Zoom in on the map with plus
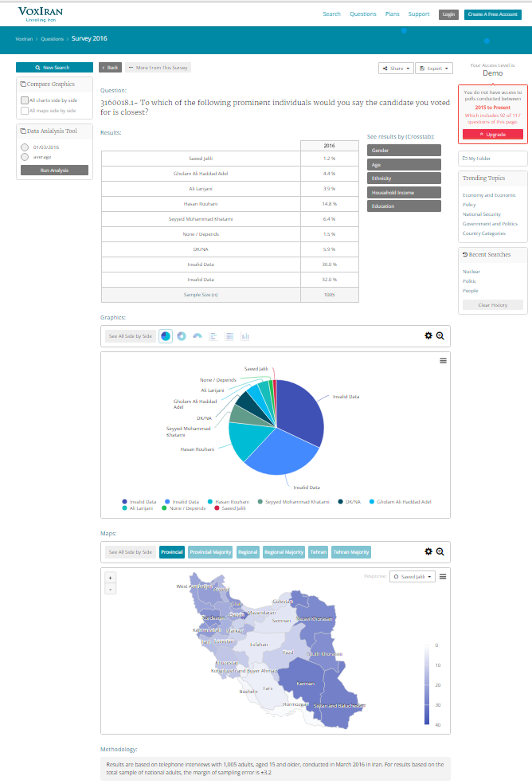This screenshot has width=532, height=784. (111, 578)
